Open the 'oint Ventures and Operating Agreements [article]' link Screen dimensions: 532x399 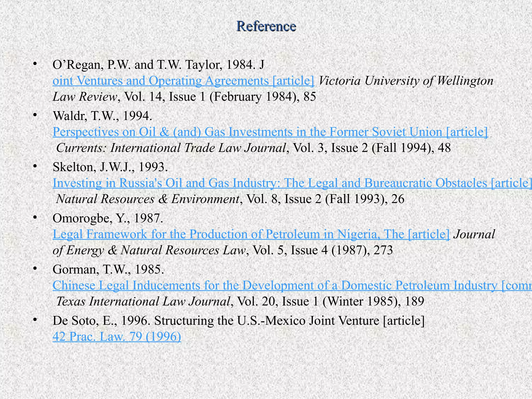pos(183,81)
